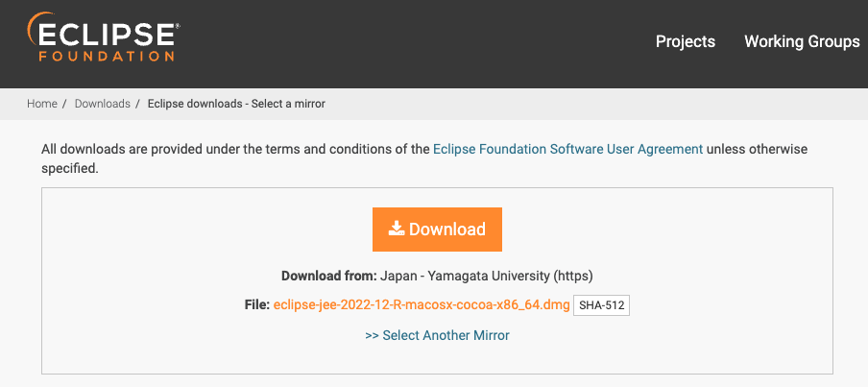Image resolution: width=868 pixels, height=387 pixels.
Task: Click the download arrow icon in the orange button
Action: pos(396,230)
